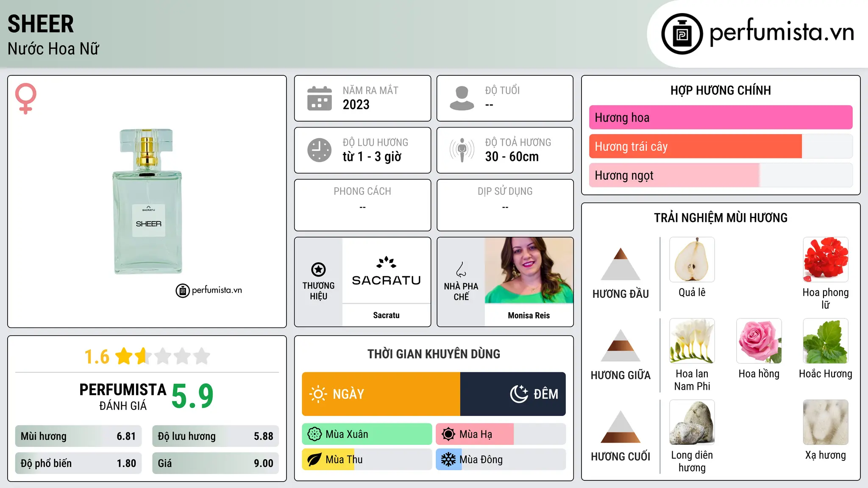This screenshot has width=868, height=488.
Task: Click the sillage value 30 - 60cm
Action: click(x=512, y=157)
